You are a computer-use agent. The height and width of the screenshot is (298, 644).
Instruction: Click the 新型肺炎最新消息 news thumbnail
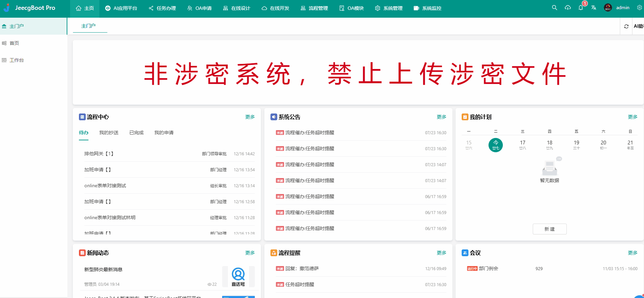click(238, 277)
